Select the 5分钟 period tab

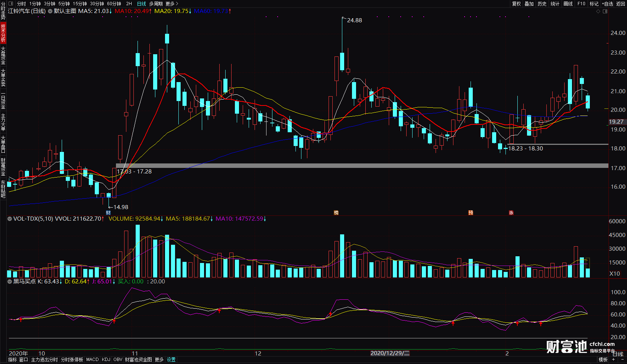(x=64, y=4)
